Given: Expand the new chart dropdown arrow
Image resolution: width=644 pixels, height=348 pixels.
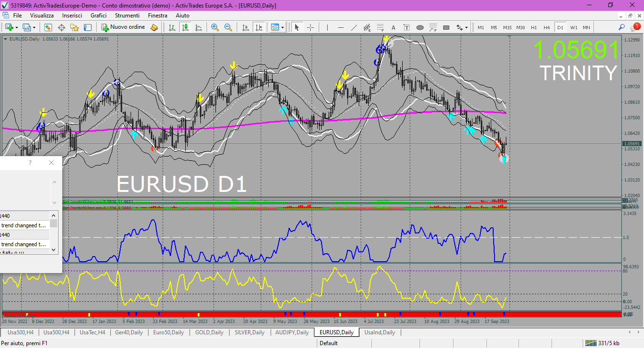Looking at the screenshot, I should pyautogui.click(x=16, y=27).
